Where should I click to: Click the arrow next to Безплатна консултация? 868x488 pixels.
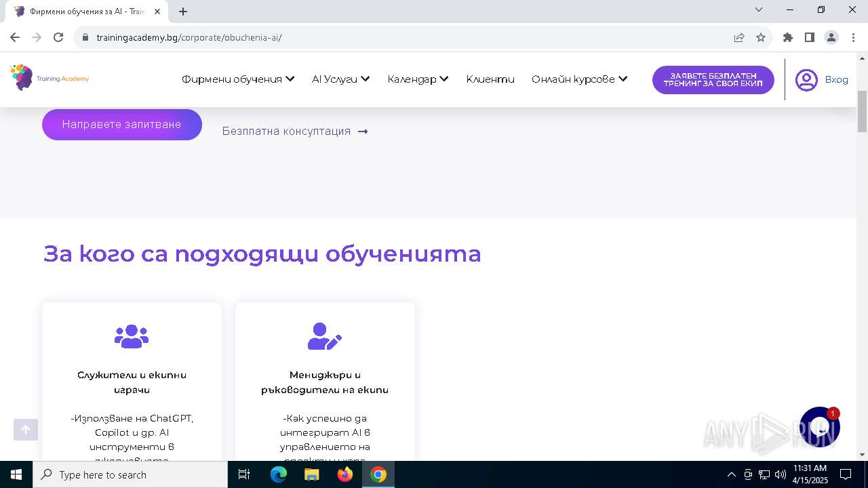point(363,131)
